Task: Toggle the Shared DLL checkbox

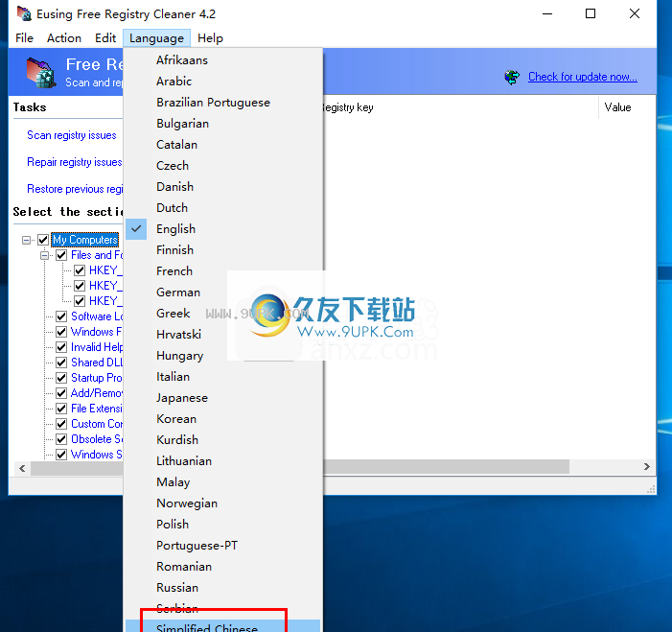Action: pos(61,363)
